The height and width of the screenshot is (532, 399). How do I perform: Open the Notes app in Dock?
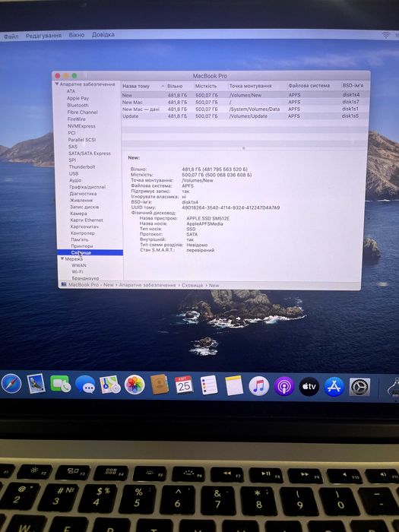coord(234,385)
